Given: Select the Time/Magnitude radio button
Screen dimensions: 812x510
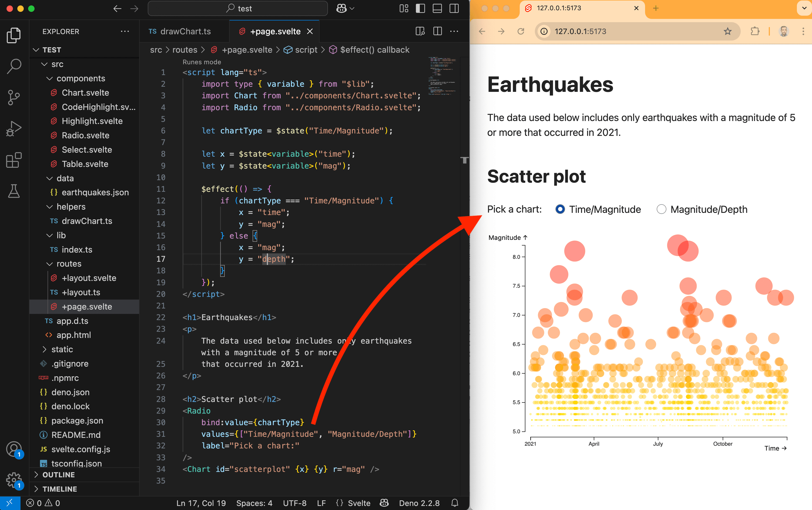Looking at the screenshot, I should (560, 209).
